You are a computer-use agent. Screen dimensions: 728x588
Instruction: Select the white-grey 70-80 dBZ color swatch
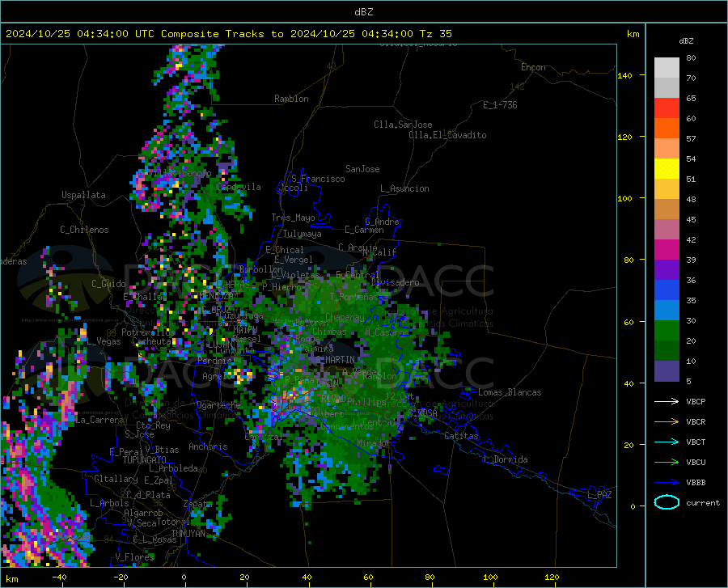[667, 68]
